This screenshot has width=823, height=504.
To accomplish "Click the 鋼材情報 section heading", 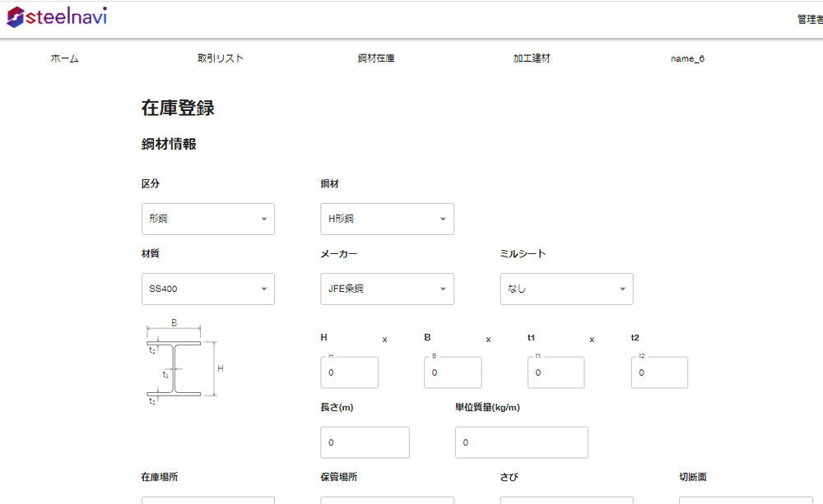I will (169, 144).
